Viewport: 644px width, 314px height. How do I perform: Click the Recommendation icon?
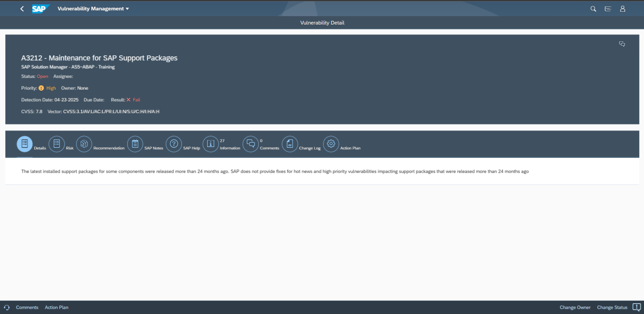point(84,144)
